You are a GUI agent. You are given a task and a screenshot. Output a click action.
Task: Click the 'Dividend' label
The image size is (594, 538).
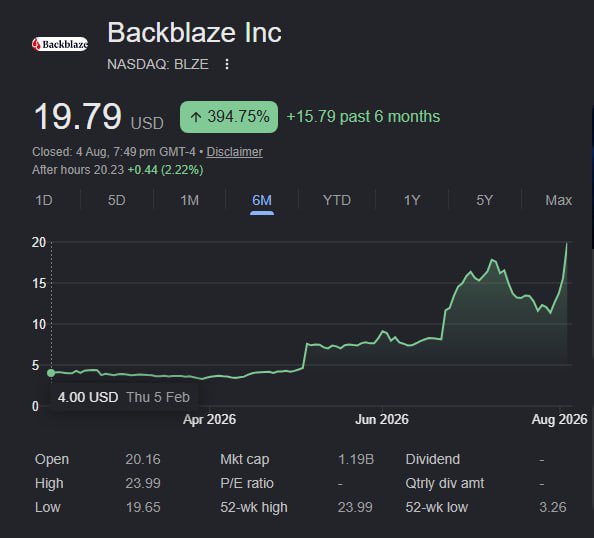[x=433, y=459]
